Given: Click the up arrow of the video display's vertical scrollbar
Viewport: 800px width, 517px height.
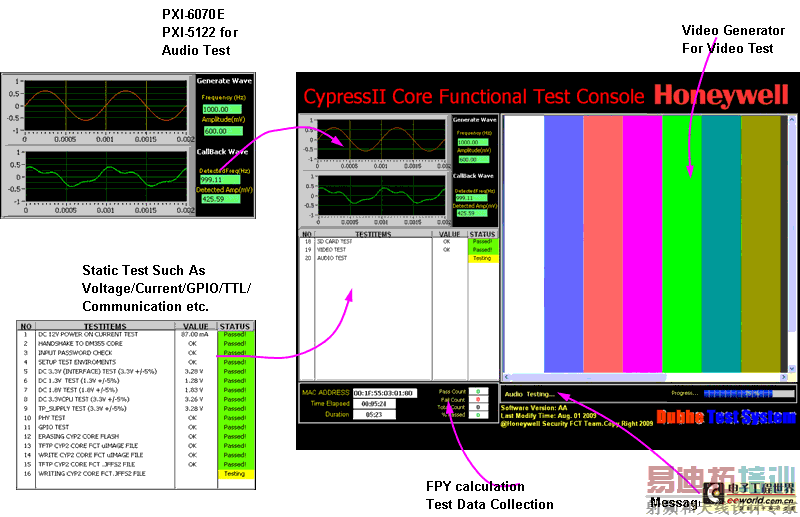Looking at the screenshot, I should click(792, 119).
